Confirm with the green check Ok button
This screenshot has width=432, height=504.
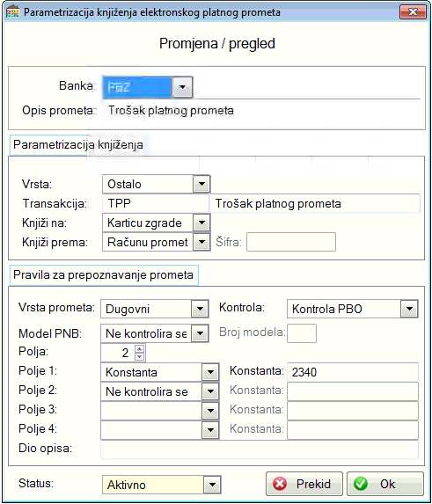(x=385, y=484)
